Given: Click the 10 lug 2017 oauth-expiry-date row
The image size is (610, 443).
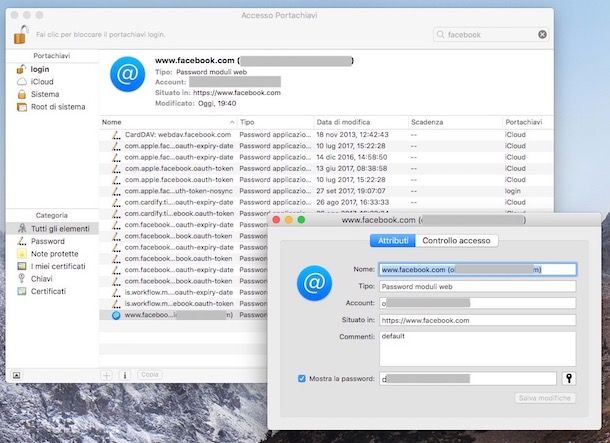Looking at the screenshot, I should tap(326, 146).
